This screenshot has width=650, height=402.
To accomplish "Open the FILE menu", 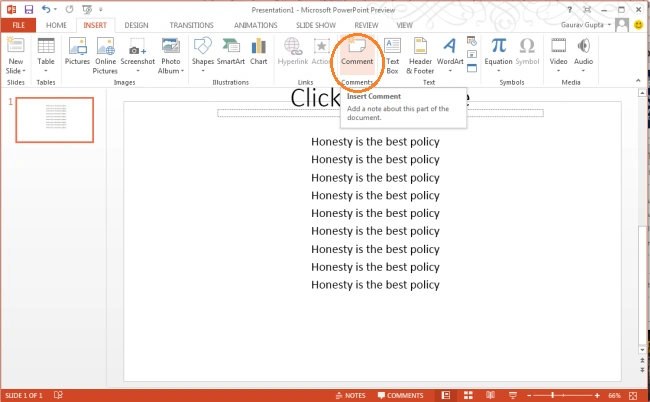I will [x=18, y=25].
